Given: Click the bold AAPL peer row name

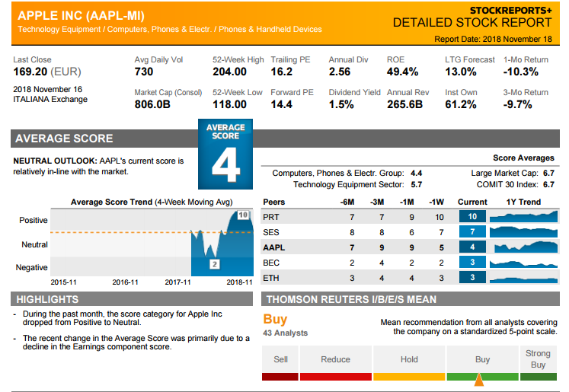Looking at the screenshot, I should click(x=274, y=247).
